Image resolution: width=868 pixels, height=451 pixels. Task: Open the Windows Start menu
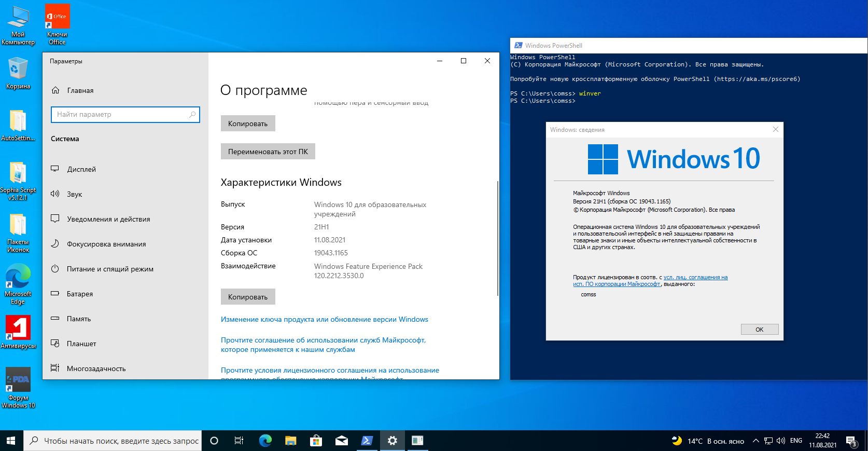11,441
